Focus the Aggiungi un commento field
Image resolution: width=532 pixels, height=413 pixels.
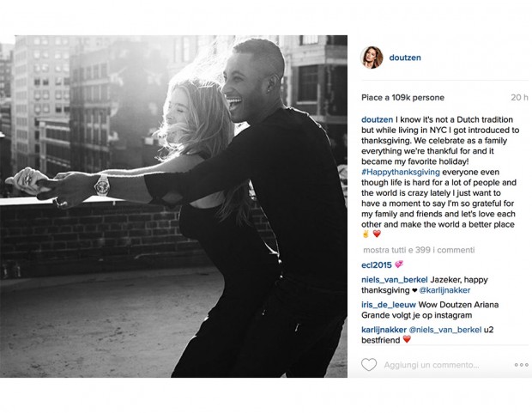432,365
